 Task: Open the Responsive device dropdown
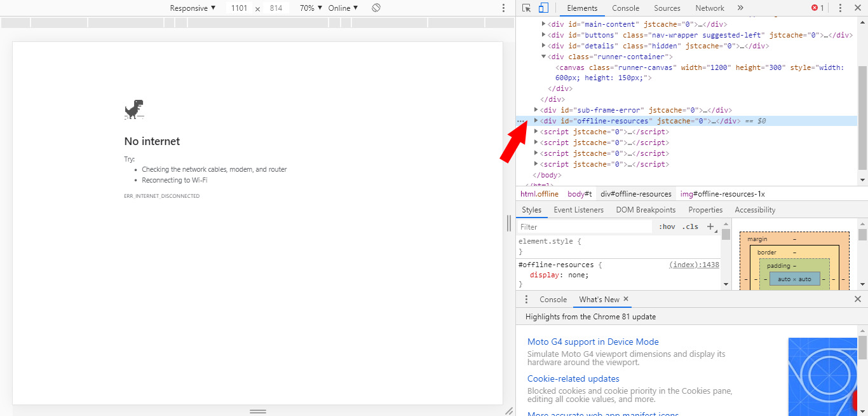(x=193, y=8)
